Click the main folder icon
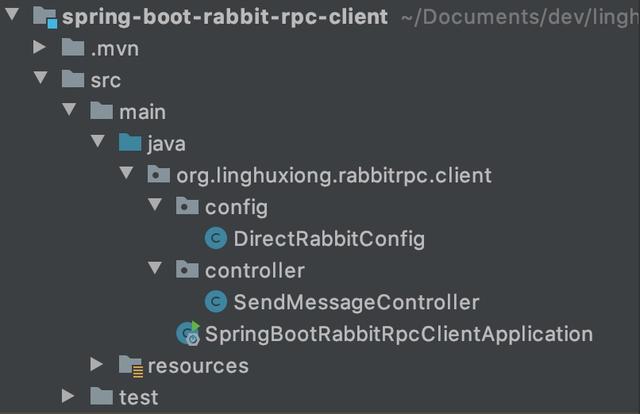Viewport: 640px width, 414px height. coord(102,111)
